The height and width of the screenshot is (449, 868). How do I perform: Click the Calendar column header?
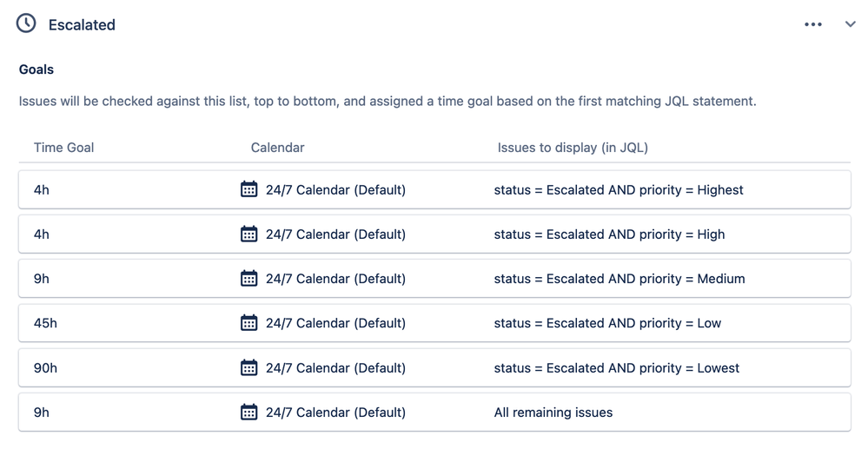(x=277, y=148)
